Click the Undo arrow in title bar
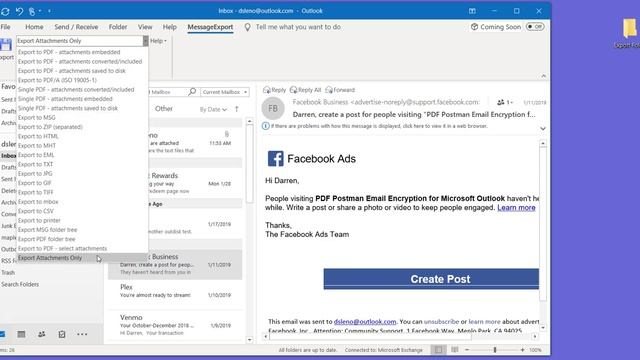The height and width of the screenshot is (360, 640). pos(19,11)
